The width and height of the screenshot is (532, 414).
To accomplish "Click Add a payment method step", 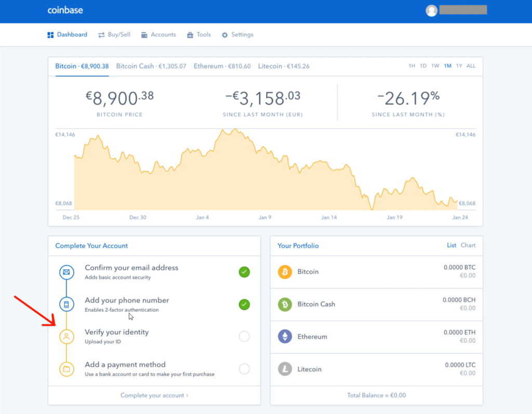I will pyautogui.click(x=154, y=369).
